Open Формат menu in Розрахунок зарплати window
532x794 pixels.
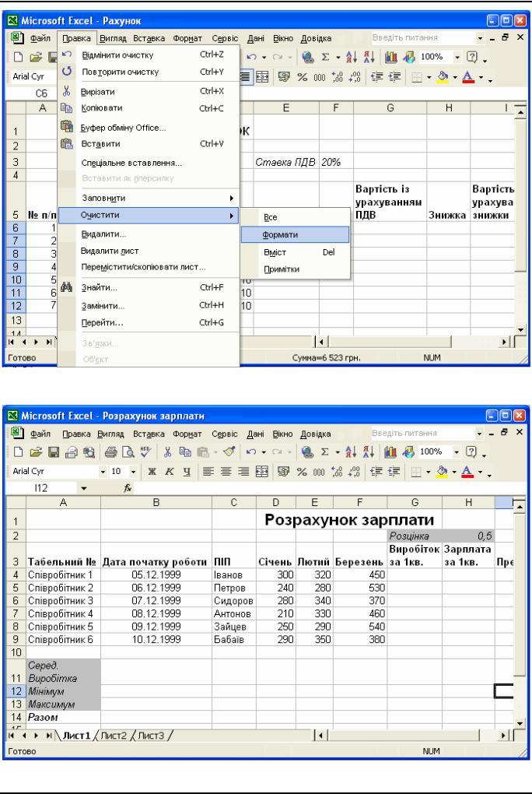click(x=187, y=434)
